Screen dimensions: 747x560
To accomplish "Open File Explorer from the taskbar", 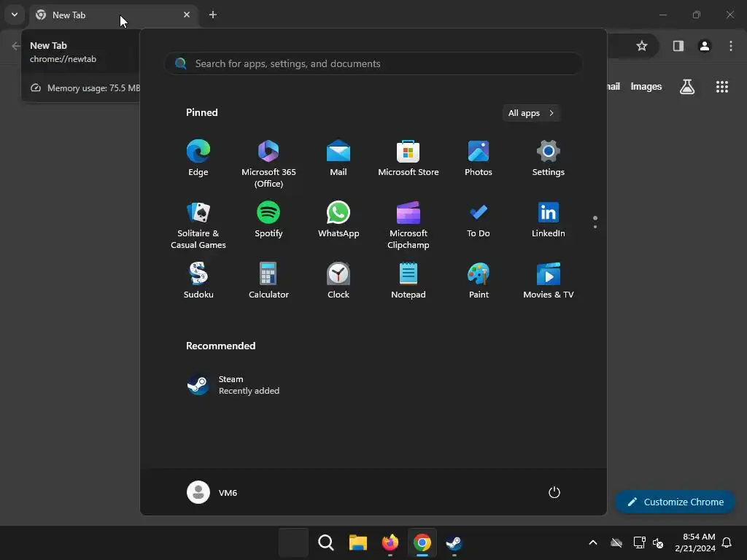I will [357, 542].
